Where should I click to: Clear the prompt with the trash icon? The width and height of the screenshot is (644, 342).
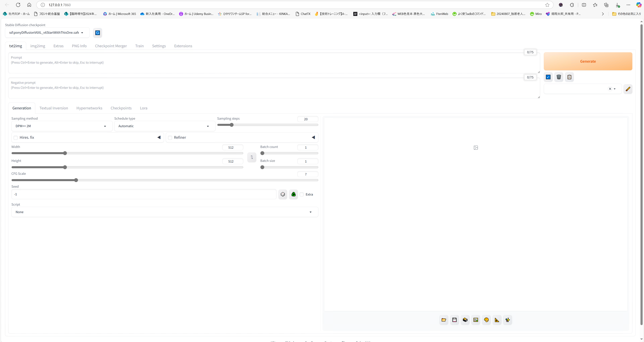[x=559, y=77]
